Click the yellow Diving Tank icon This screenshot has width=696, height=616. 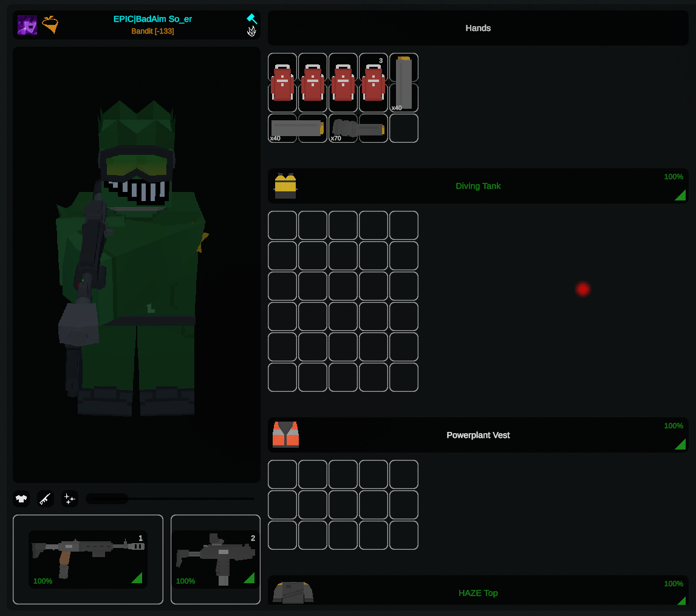[285, 186]
